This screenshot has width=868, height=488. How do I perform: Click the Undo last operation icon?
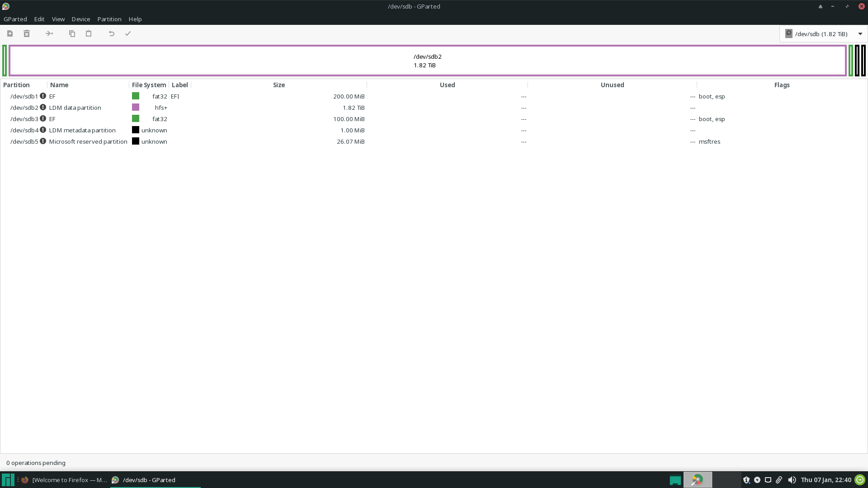111,33
